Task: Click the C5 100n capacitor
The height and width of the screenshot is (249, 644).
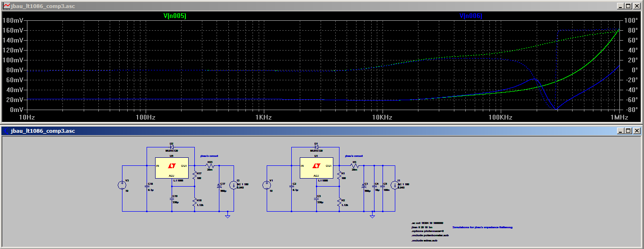Action: (383, 186)
